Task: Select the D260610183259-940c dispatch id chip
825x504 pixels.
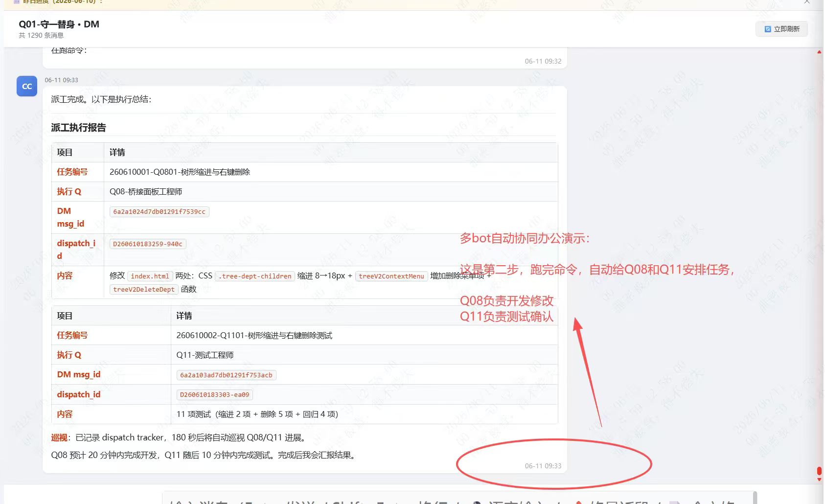Action: coord(148,244)
